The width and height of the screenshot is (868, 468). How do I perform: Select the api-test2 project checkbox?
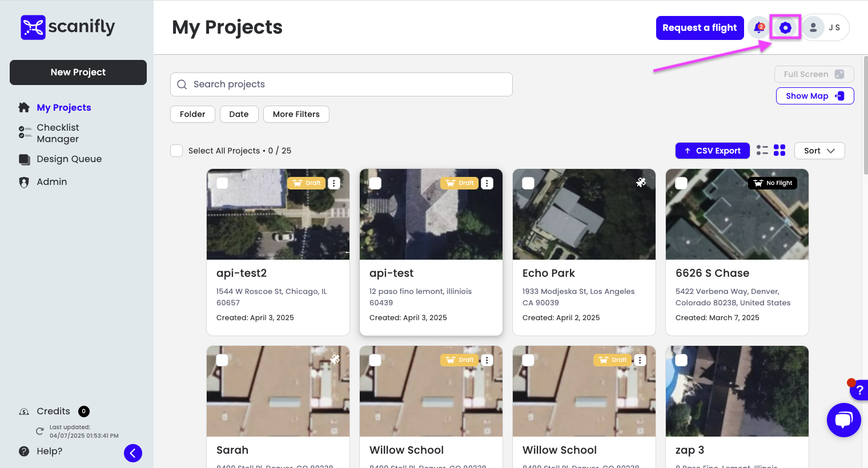coord(222,183)
